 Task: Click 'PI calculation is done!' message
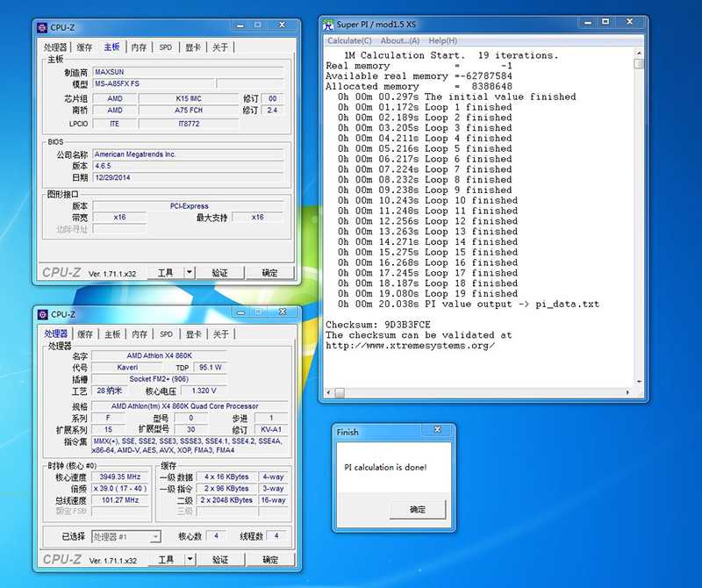click(x=385, y=467)
